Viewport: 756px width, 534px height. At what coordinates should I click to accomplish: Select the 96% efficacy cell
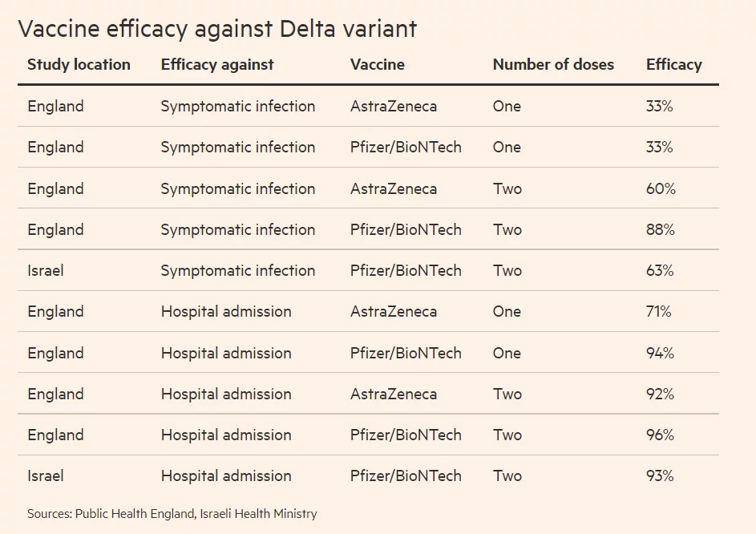point(661,435)
